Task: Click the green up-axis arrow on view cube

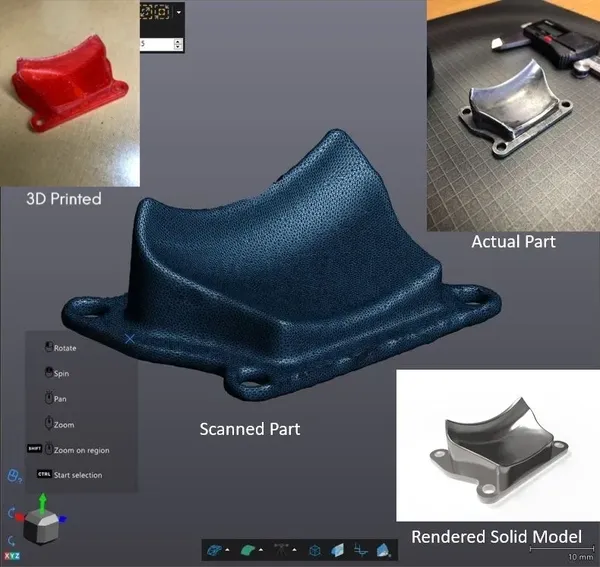Action: point(43,503)
